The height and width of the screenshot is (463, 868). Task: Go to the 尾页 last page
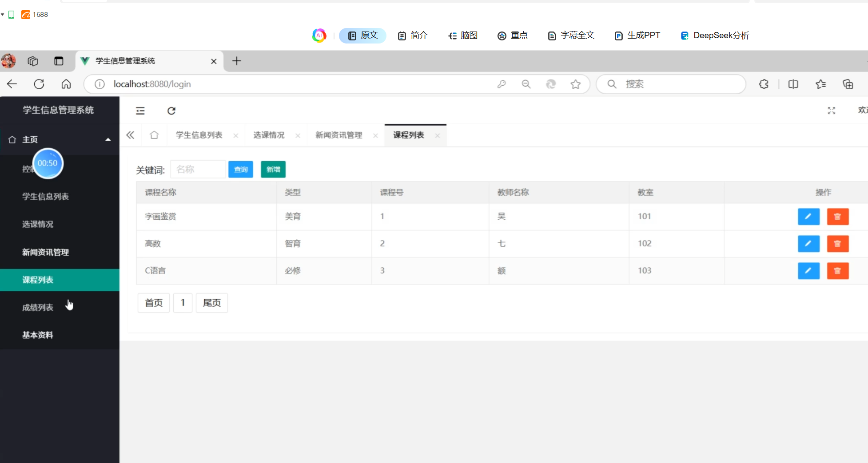(211, 303)
